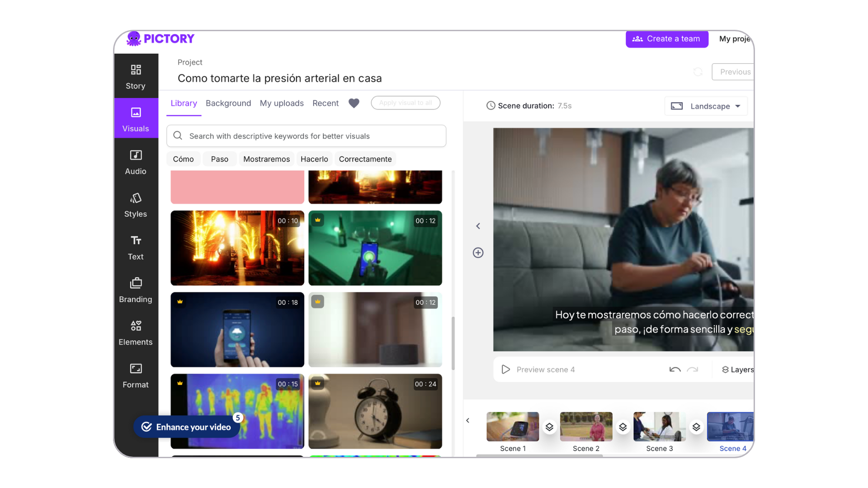Select the green 00:12 phone video
Image resolution: width=868 pixels, height=488 pixels.
(375, 248)
